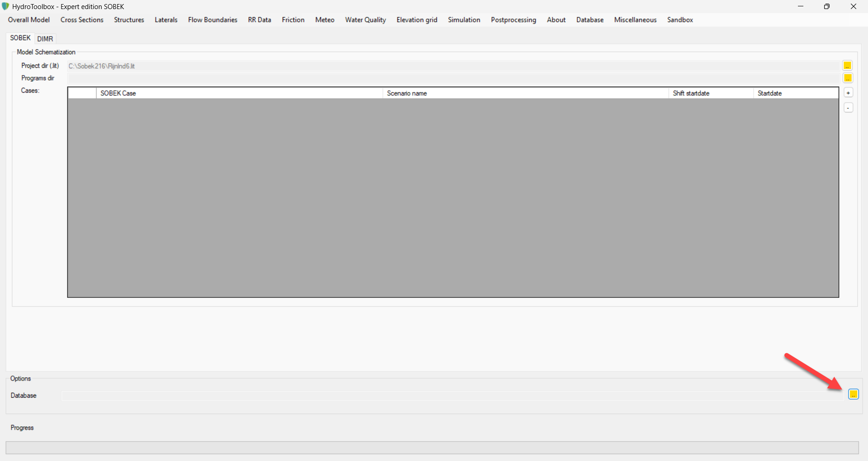The height and width of the screenshot is (461, 868).
Task: Click the Scenario name column header
Action: (525, 93)
